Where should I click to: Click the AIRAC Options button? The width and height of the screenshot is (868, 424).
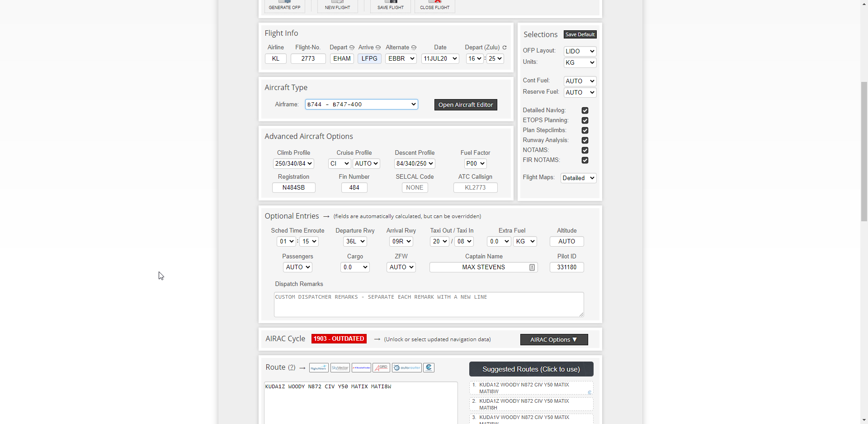pos(554,340)
